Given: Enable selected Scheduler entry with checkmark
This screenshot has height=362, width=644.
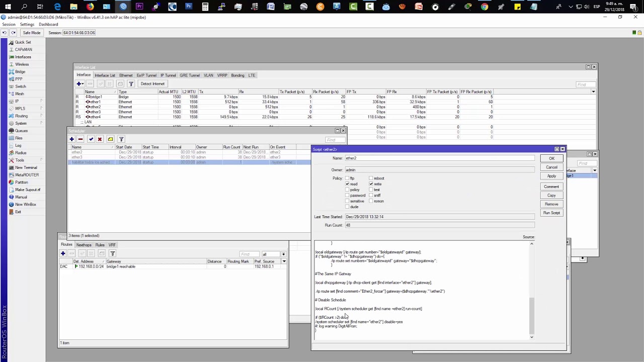Looking at the screenshot, I should tap(91, 139).
